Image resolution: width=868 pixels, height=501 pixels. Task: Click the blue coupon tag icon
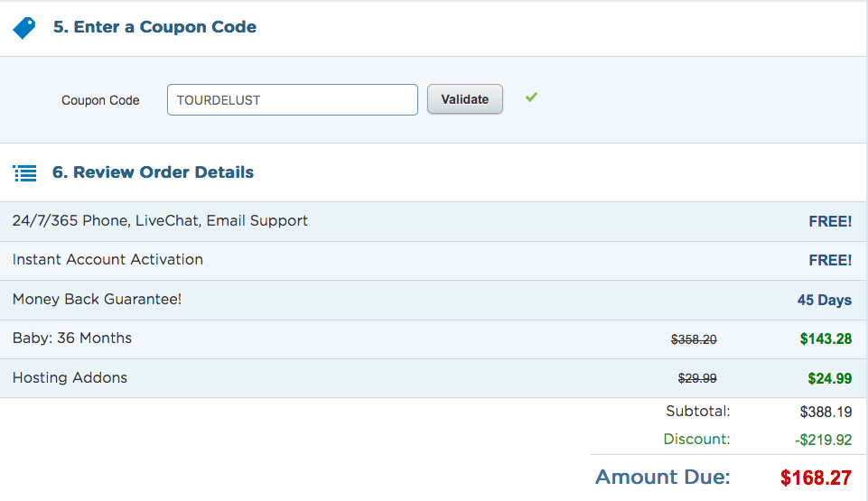pyautogui.click(x=24, y=28)
